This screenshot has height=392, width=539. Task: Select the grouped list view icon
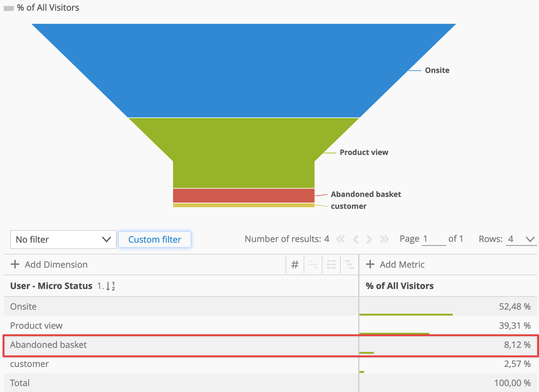tap(331, 265)
